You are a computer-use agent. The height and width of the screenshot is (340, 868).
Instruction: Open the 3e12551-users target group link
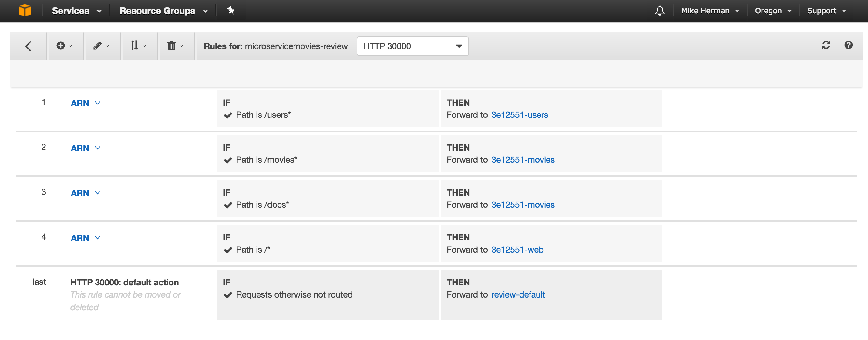(519, 115)
